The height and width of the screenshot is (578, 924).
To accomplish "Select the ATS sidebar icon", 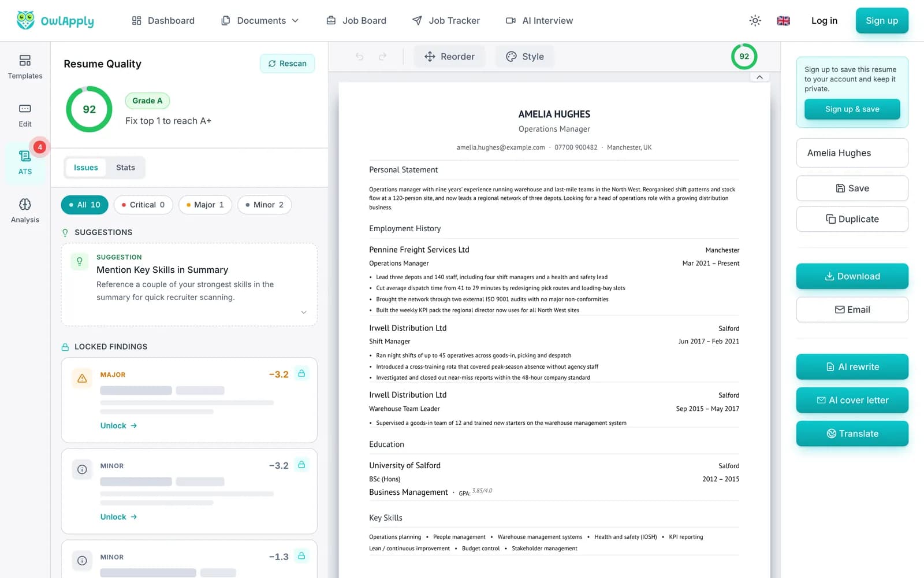I will click(25, 162).
